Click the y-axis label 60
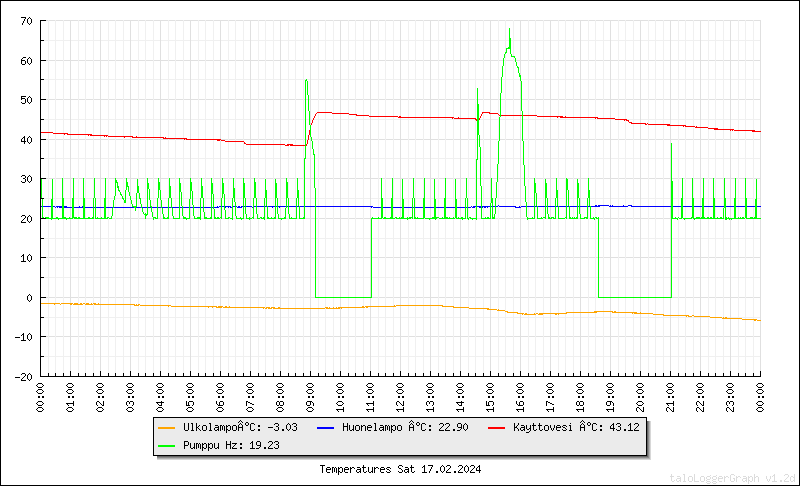The height and width of the screenshot is (486, 800). pyautogui.click(x=27, y=61)
